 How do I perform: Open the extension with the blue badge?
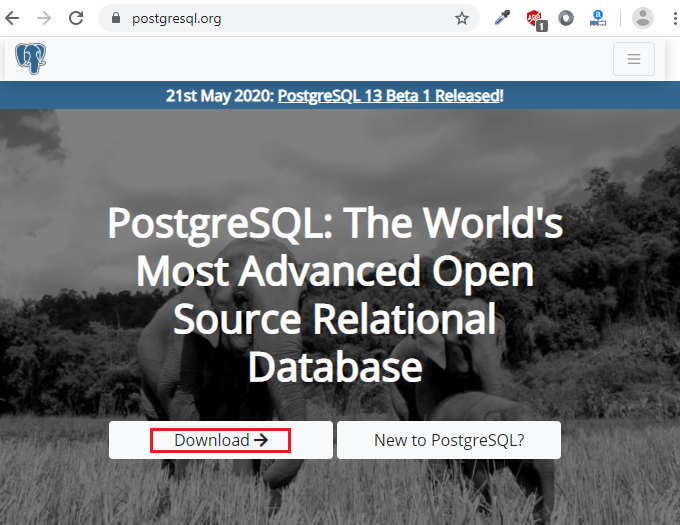click(597, 18)
